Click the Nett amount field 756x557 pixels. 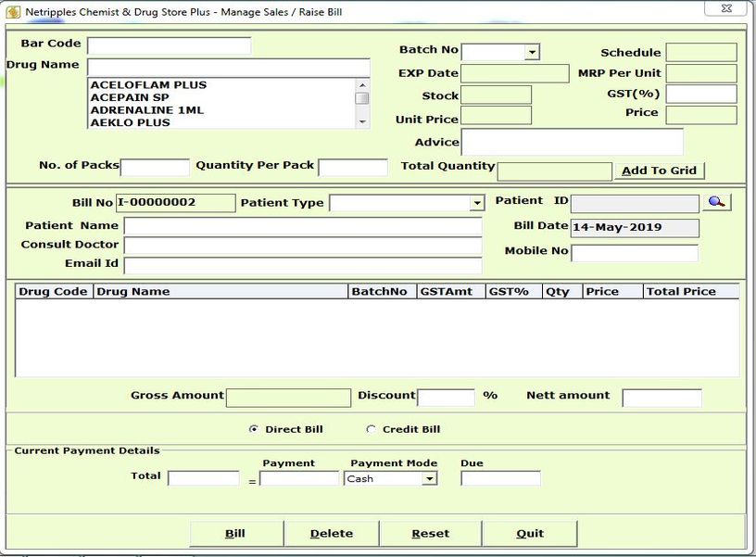pos(662,398)
